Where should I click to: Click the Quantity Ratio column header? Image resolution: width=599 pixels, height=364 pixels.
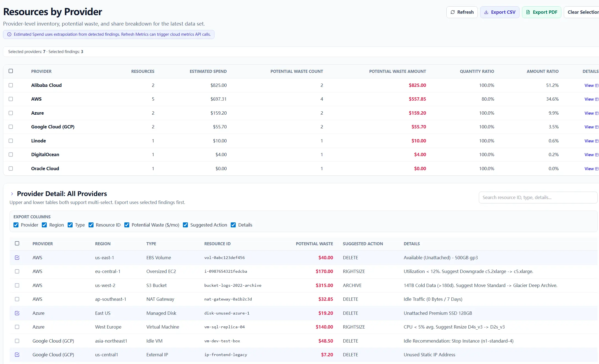[477, 71]
